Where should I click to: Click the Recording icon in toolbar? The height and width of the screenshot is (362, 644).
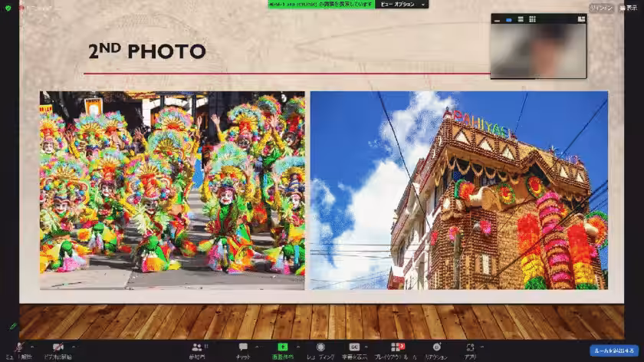320,349
